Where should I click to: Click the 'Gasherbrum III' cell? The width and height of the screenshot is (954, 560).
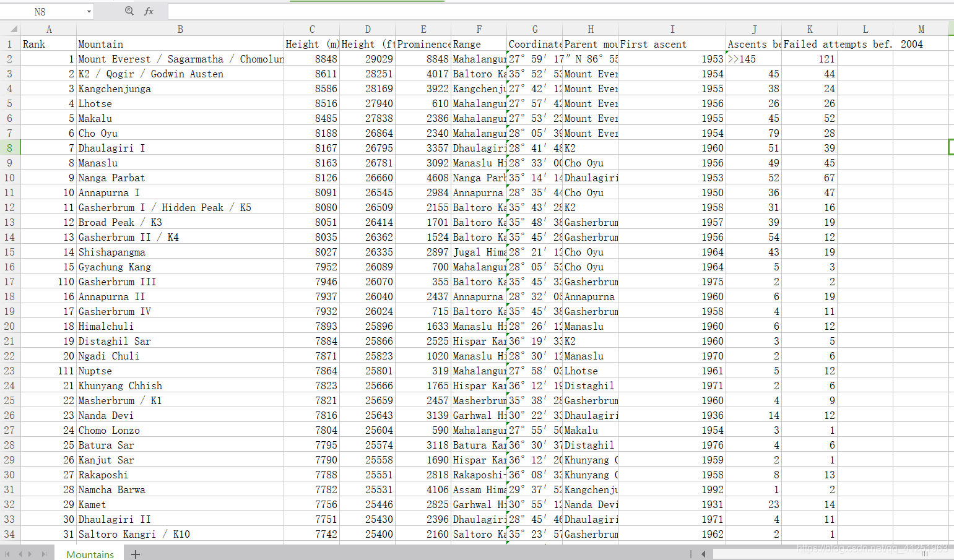click(180, 282)
